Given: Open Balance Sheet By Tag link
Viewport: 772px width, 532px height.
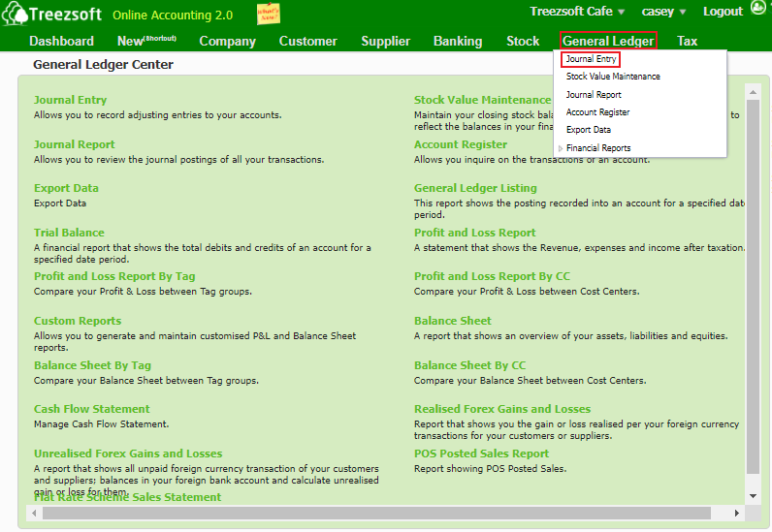Looking at the screenshot, I should (x=92, y=365).
